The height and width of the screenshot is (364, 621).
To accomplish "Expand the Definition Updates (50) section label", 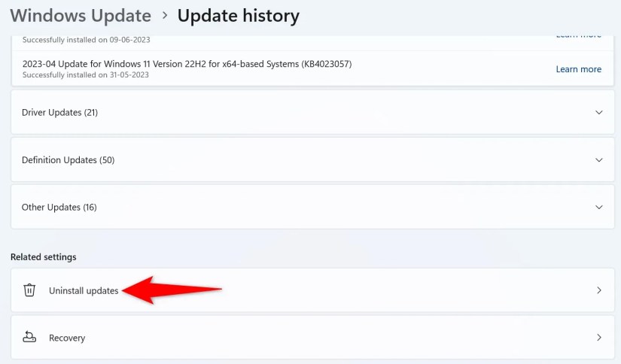I will [68, 160].
